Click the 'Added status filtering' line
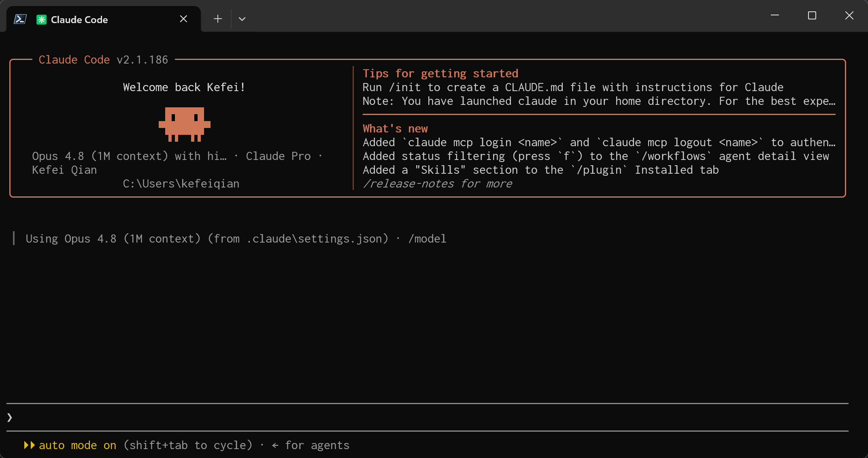The width and height of the screenshot is (868, 458). pos(596,156)
